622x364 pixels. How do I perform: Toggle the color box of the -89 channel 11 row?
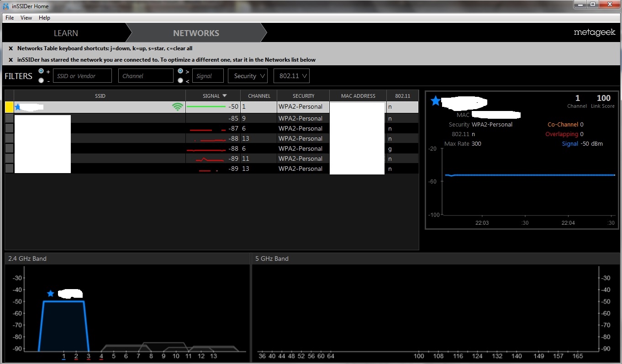pos(9,158)
